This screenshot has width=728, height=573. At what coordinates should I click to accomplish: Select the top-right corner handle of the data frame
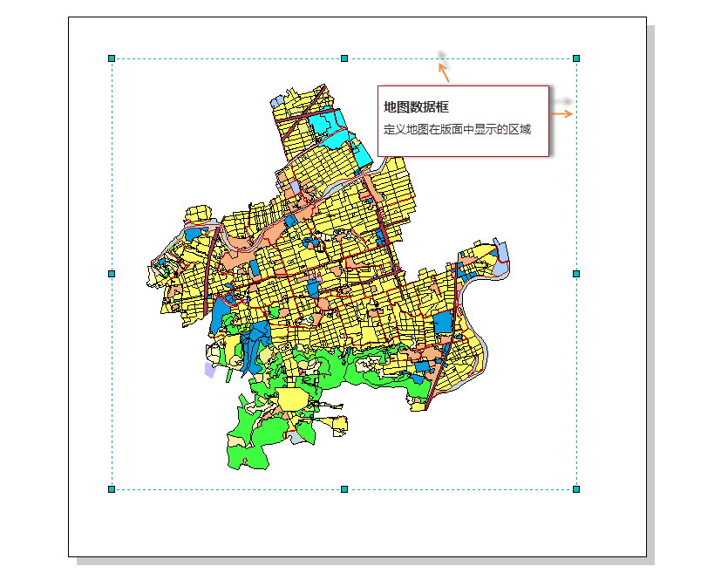pos(576,58)
